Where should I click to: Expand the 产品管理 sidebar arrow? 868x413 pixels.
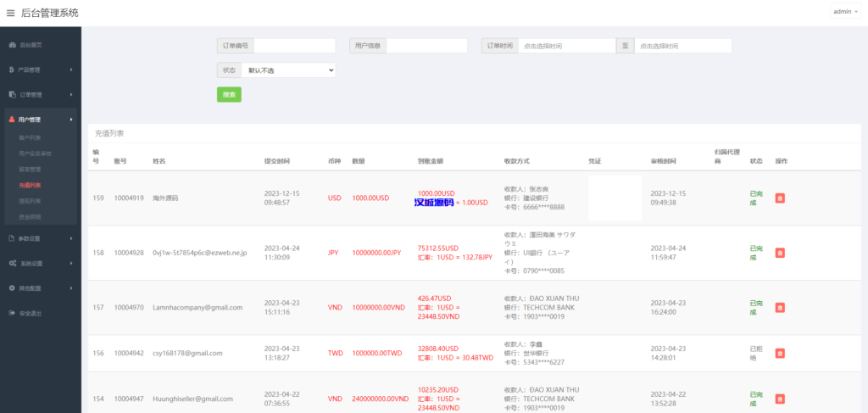pyautogui.click(x=71, y=70)
